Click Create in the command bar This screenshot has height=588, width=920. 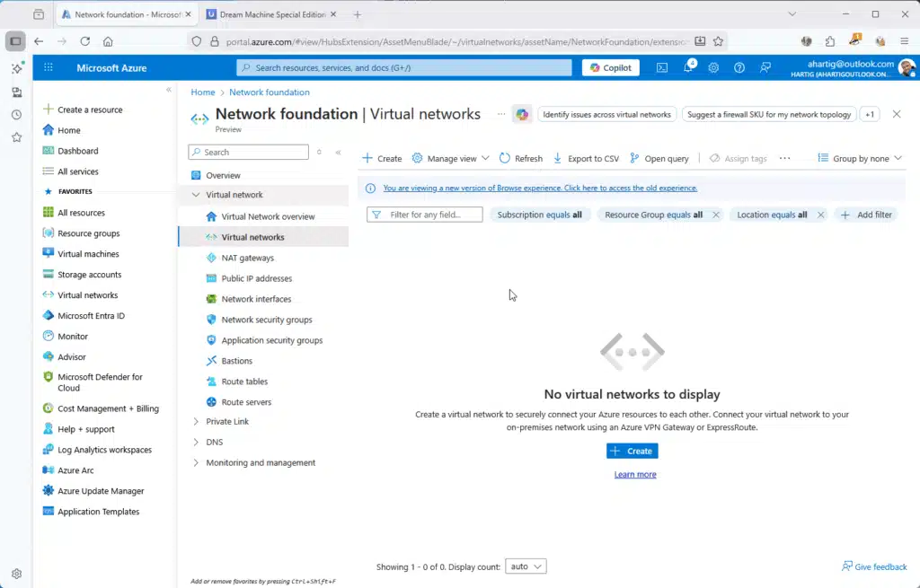[x=382, y=158]
